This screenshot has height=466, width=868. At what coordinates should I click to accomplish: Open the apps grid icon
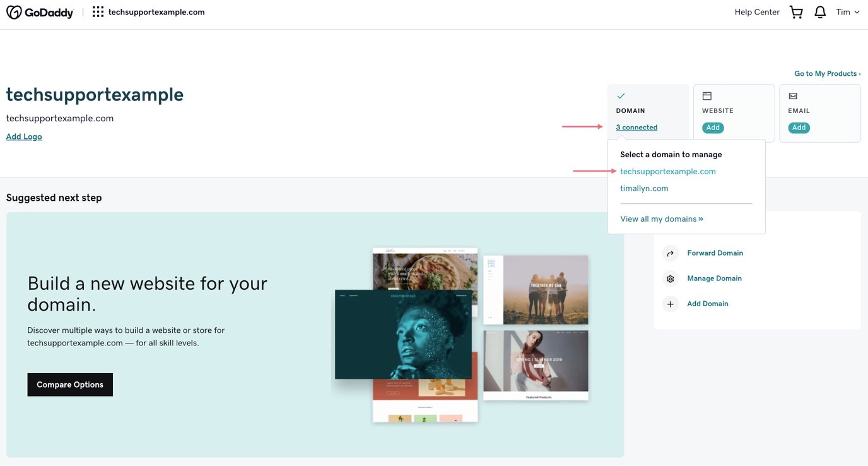pyautogui.click(x=98, y=12)
